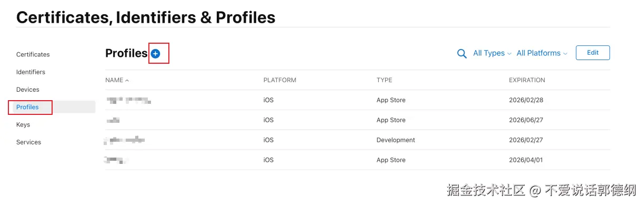Go to Certificates in sidebar
Image resolution: width=644 pixels, height=205 pixels.
click(x=33, y=54)
